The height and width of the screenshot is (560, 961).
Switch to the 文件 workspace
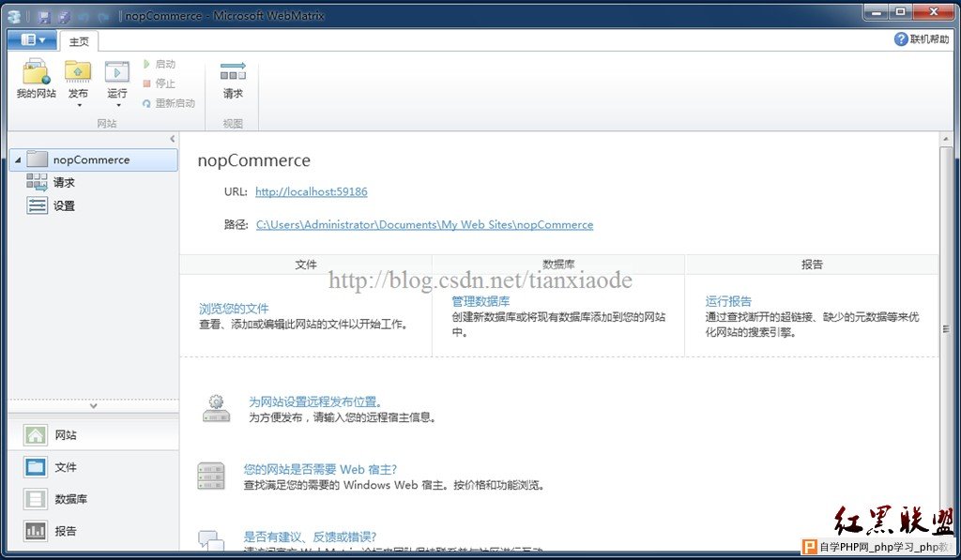94,467
